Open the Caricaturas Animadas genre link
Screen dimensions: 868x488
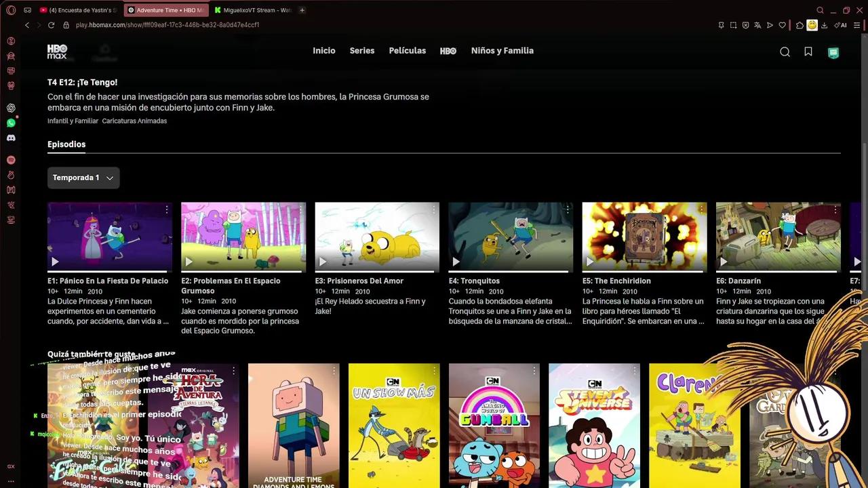click(x=134, y=121)
